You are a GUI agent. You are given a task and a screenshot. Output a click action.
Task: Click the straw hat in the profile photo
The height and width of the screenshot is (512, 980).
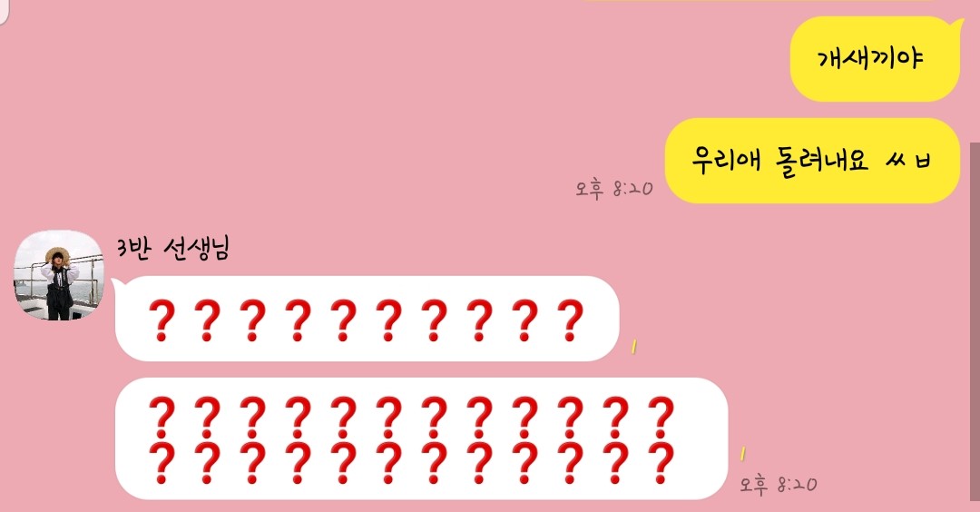pyautogui.click(x=57, y=254)
